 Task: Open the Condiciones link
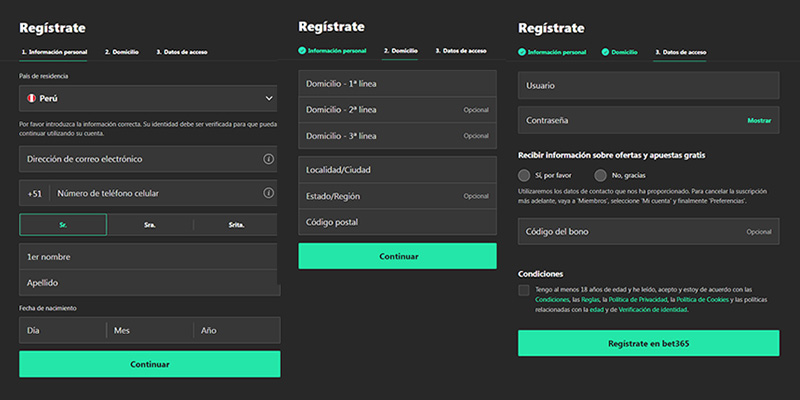[552, 299]
